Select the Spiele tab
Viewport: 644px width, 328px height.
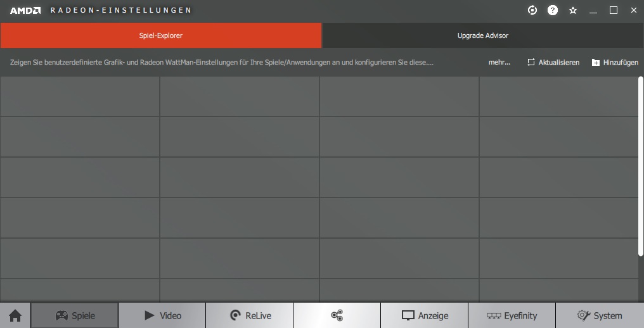click(75, 316)
